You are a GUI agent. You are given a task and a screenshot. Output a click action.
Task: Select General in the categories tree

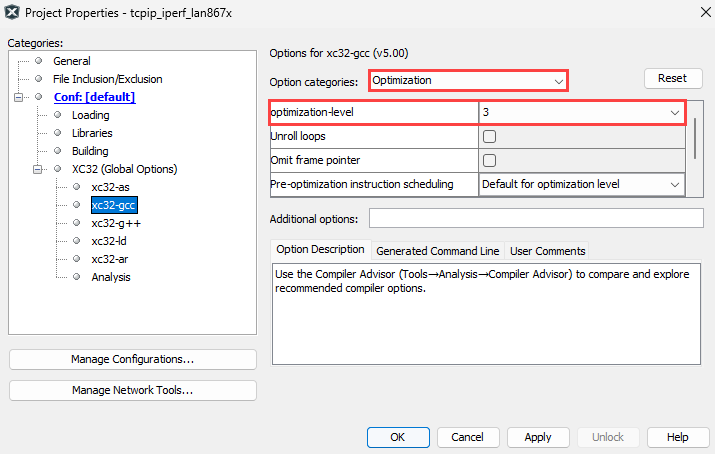click(x=71, y=61)
